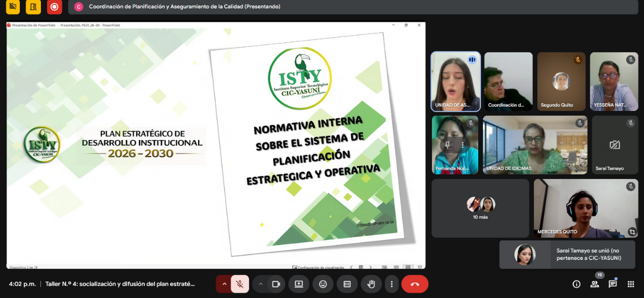This screenshot has height=298, width=644.
Task: Unmute the microphone
Action: coord(240,284)
